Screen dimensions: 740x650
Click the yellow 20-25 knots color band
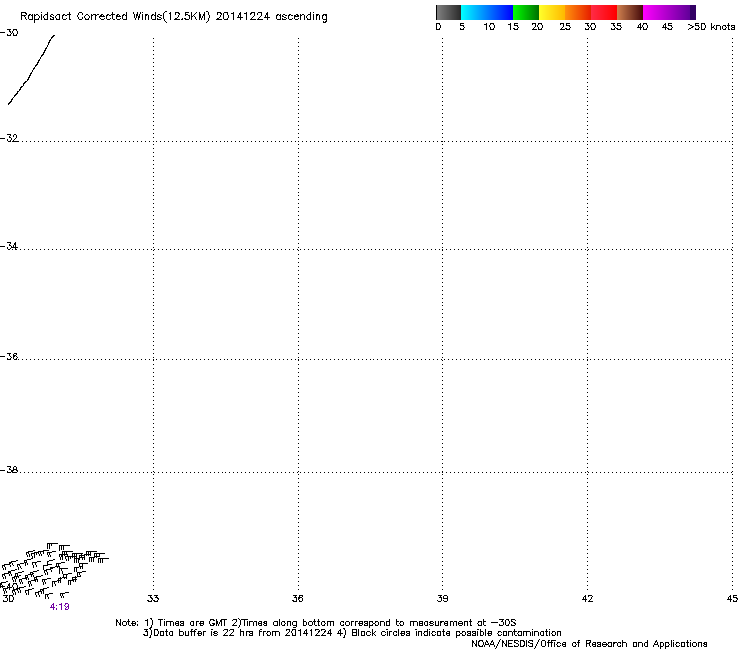(552, 12)
